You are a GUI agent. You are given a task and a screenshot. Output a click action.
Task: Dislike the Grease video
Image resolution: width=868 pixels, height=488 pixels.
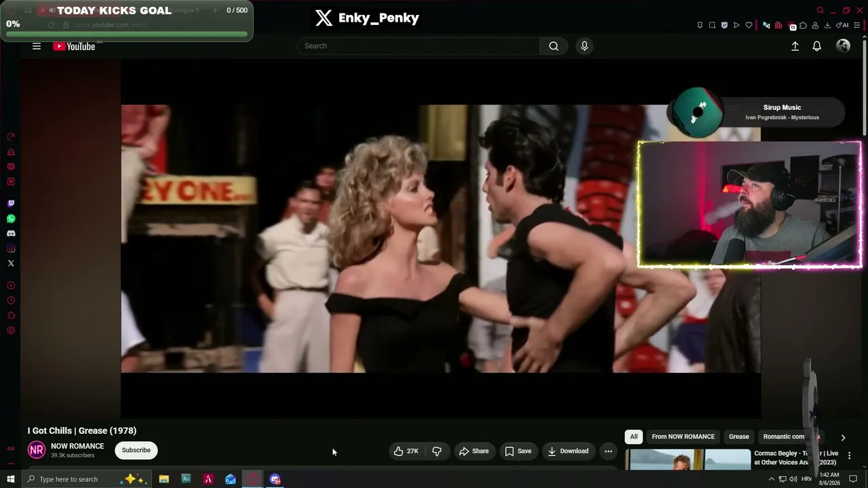coord(437,451)
